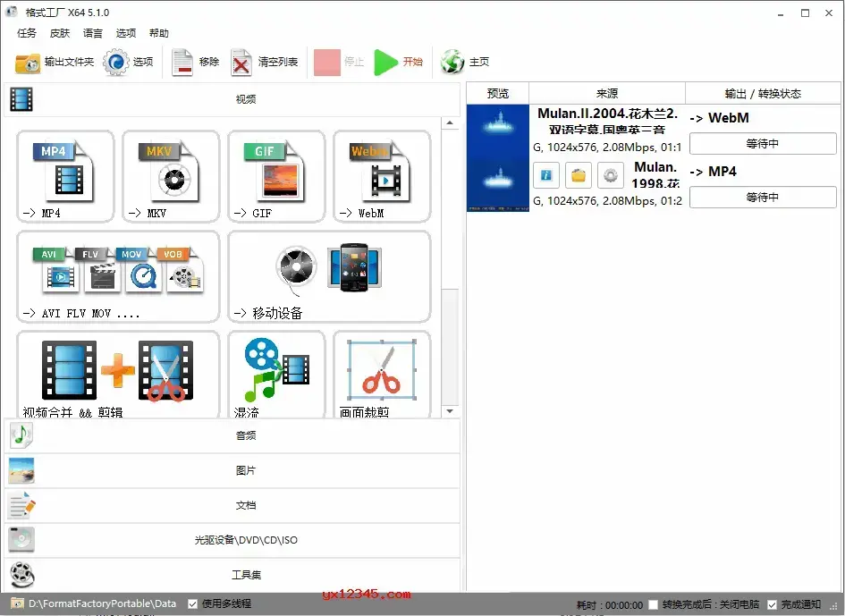Screen dimensions: 845x616
Task: Open the AVI FLV MOV formats tile
Action: tap(118, 276)
